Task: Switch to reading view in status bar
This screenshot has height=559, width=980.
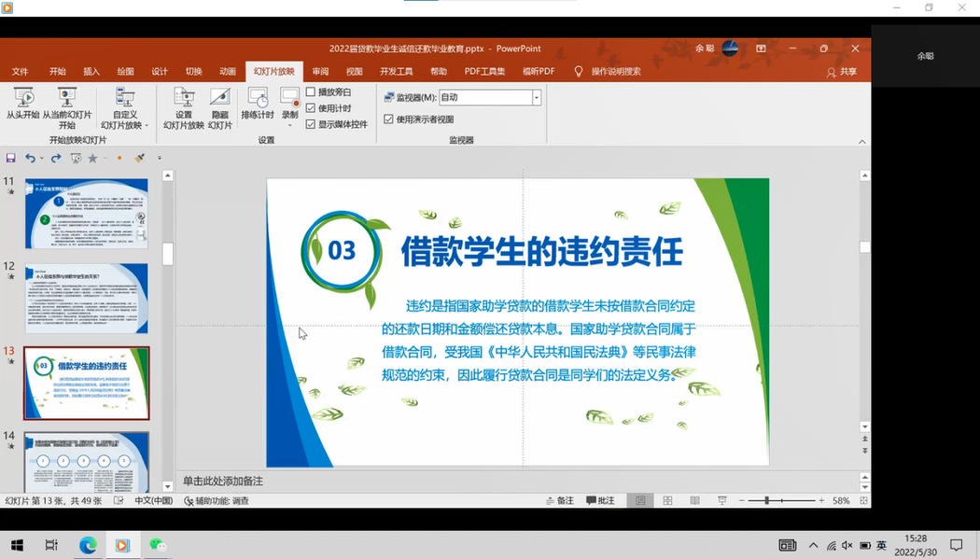Action: pos(694,501)
